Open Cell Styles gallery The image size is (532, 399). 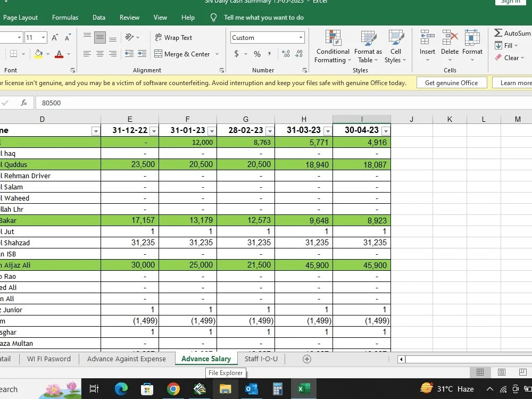click(395, 46)
